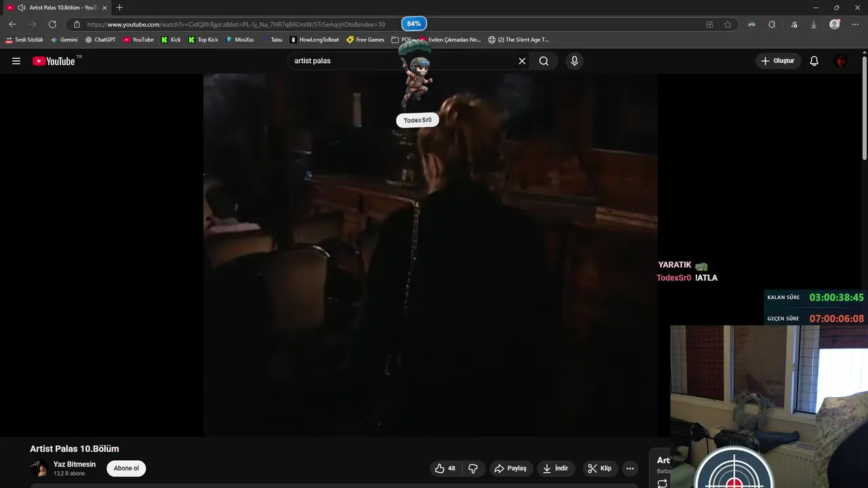Go back with the browser back arrow
This screenshot has width=868, height=488.
tap(12, 24)
